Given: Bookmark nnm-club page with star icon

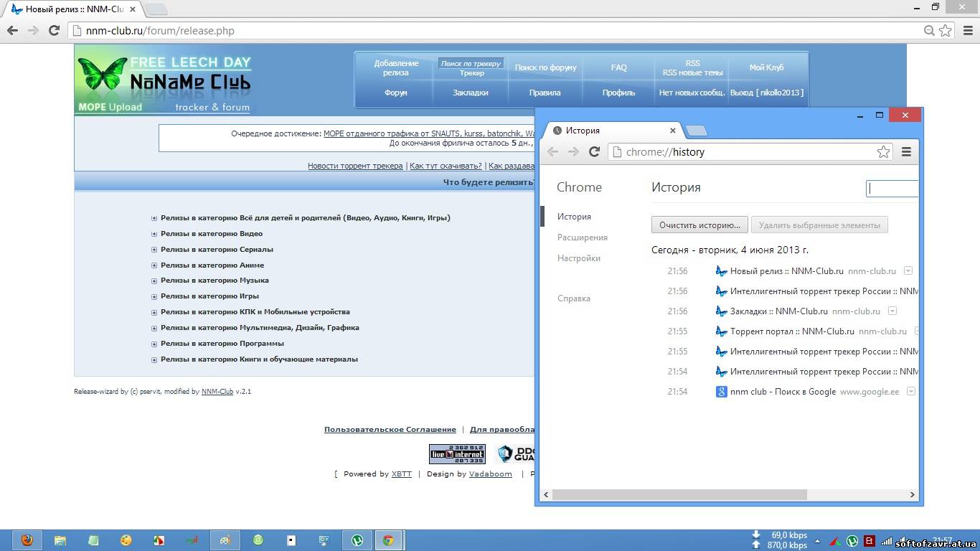Looking at the screenshot, I should tap(946, 30).
